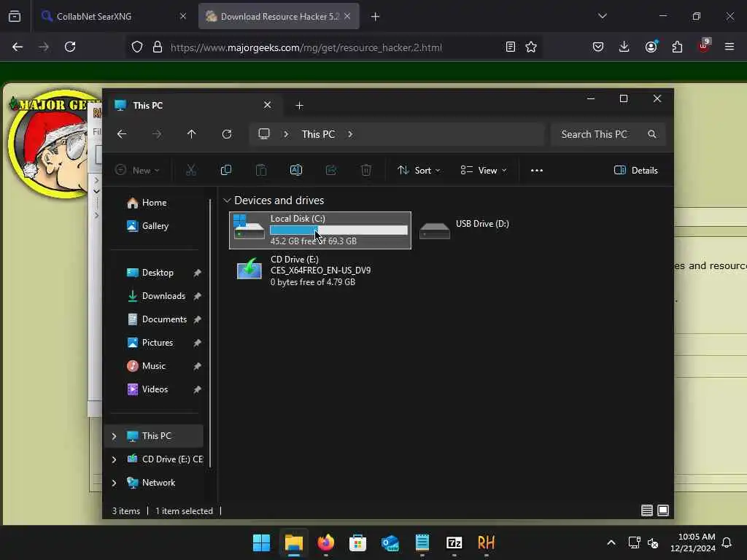Click the search magnifier in Explorer
Screen dimensions: 747x560
point(651,134)
